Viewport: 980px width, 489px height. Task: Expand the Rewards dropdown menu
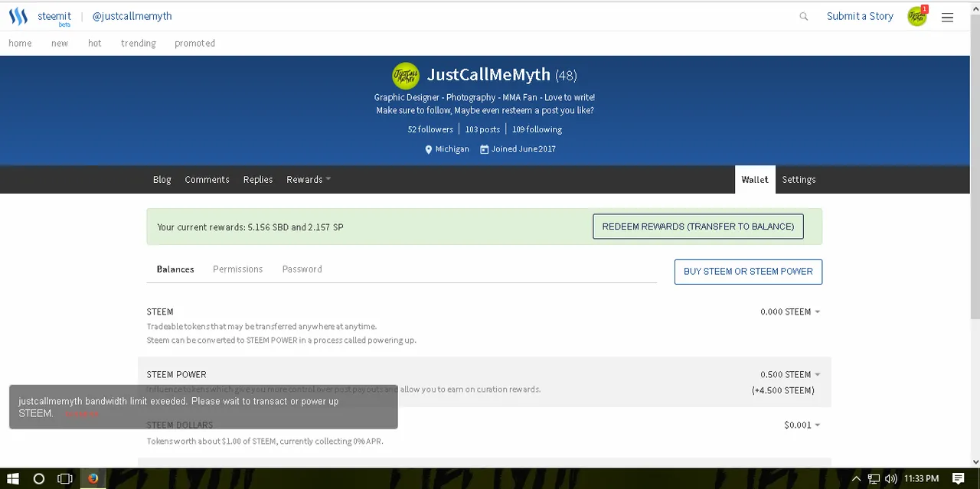click(309, 180)
